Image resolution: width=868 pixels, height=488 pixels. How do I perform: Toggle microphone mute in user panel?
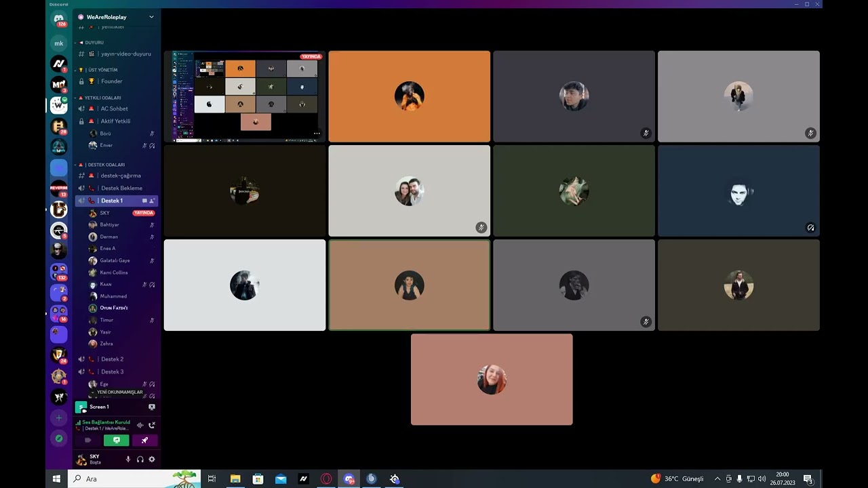(x=128, y=459)
